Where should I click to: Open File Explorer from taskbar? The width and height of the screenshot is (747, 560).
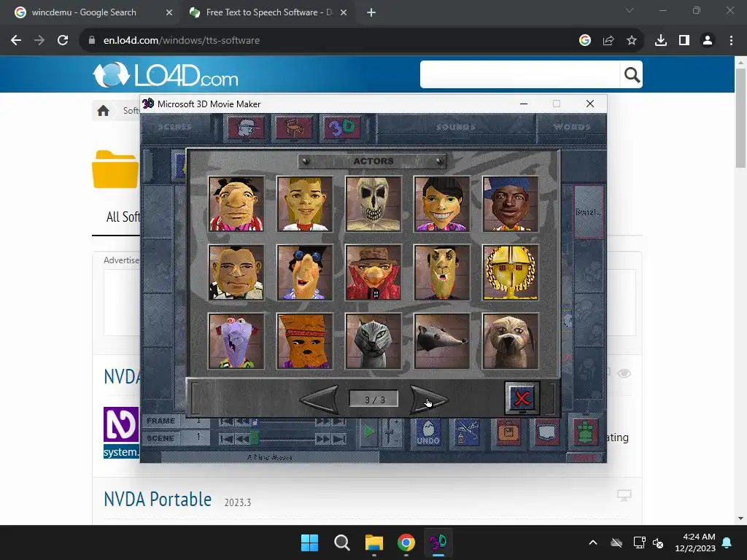point(374,542)
